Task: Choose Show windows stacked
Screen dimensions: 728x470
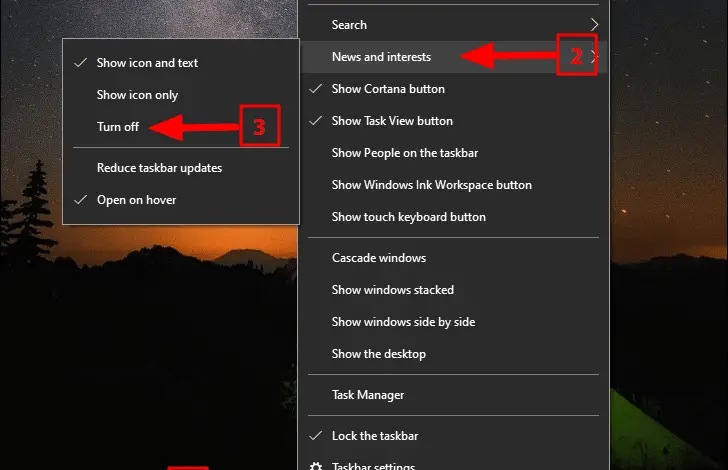Action: (x=393, y=290)
